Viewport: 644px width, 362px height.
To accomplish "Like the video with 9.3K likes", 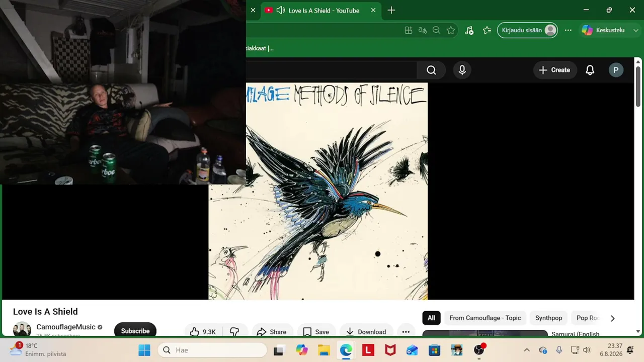I will pos(203,331).
